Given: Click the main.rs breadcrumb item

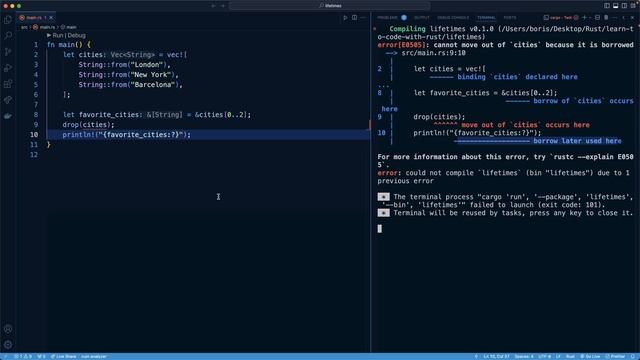Looking at the screenshot, I should (44, 27).
